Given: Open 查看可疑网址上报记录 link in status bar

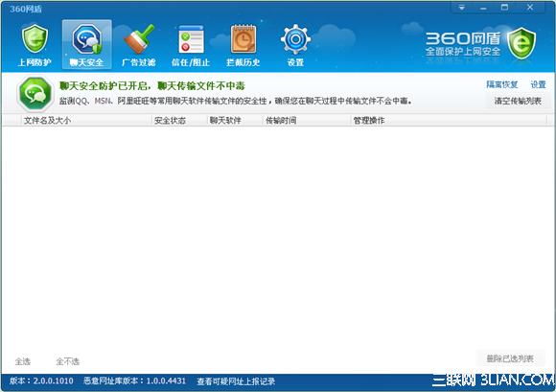Looking at the screenshot, I should click(x=236, y=381).
